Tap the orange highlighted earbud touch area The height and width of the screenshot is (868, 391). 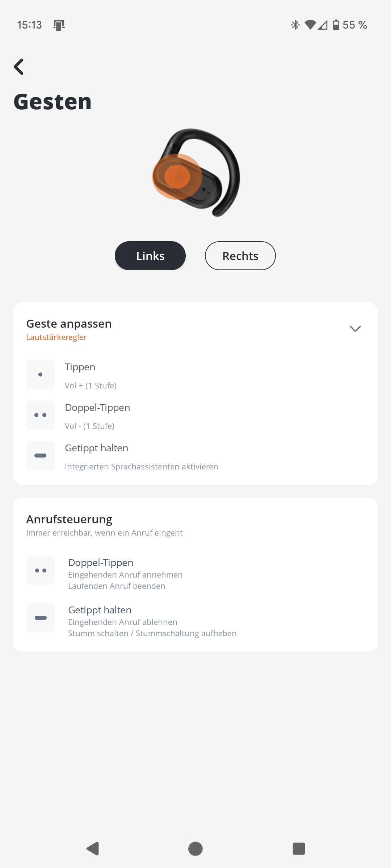(177, 176)
